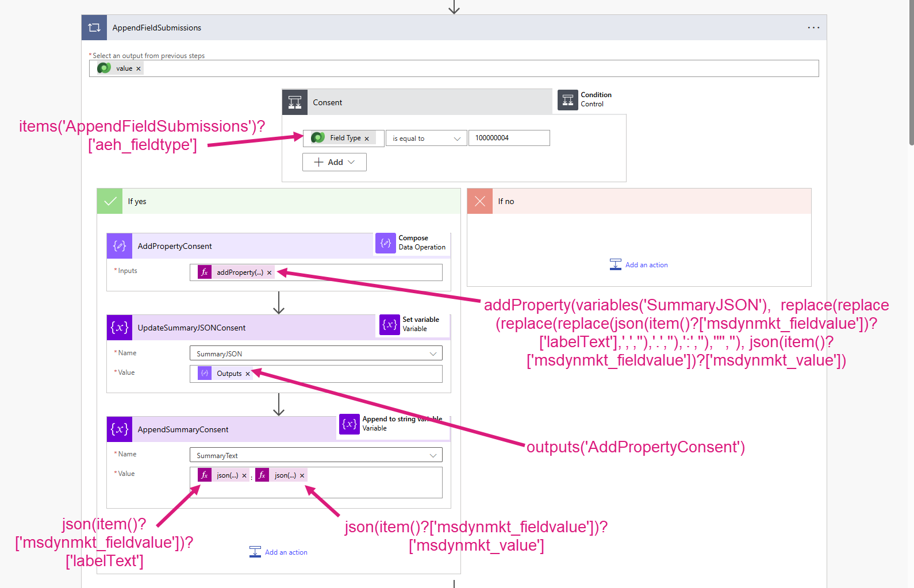The image size is (914, 588).
Task: Remove the Outputs token
Action: tap(248, 374)
